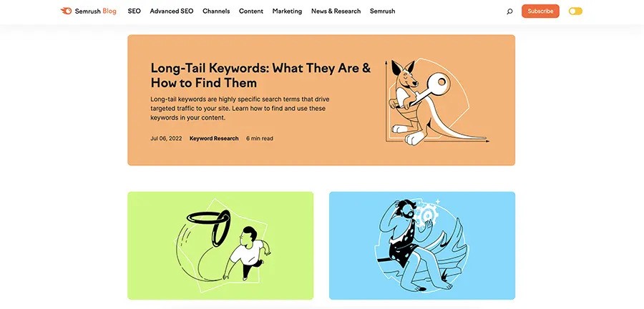644x309 pixels.
Task: Click the 6 min read label
Action: [260, 138]
